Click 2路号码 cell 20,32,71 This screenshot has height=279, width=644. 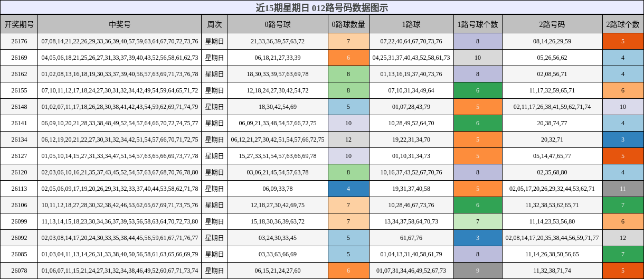coord(552,139)
